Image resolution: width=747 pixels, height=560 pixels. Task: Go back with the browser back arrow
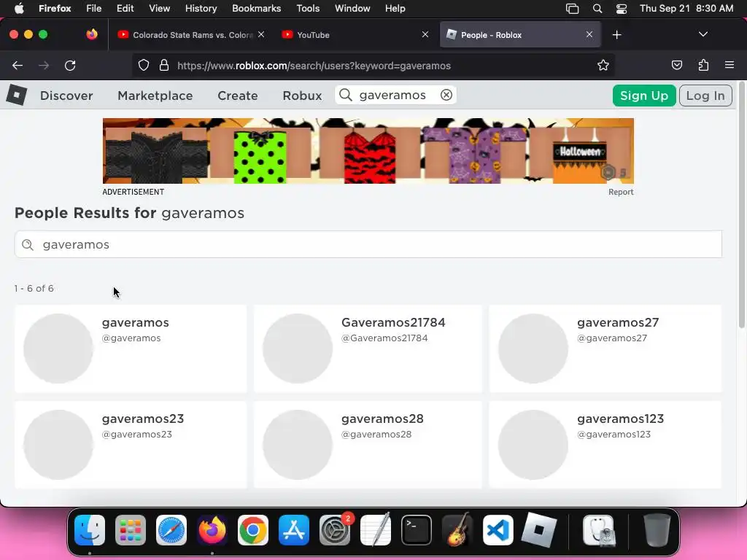tap(18, 66)
